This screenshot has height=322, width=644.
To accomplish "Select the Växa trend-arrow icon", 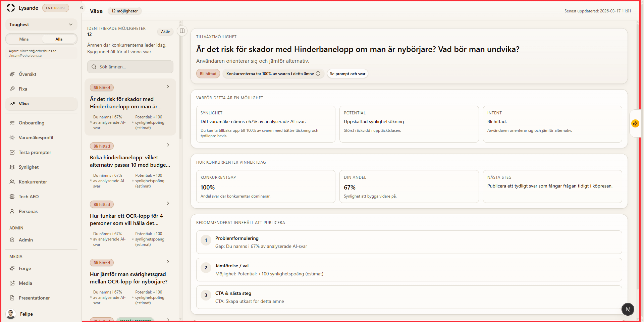I will click(12, 104).
